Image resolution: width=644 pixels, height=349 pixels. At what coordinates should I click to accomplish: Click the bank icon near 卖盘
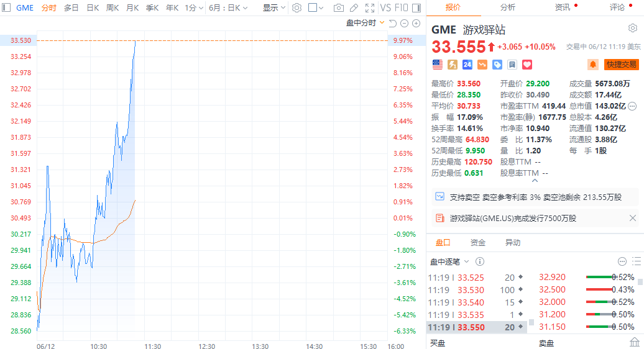coord(635,342)
